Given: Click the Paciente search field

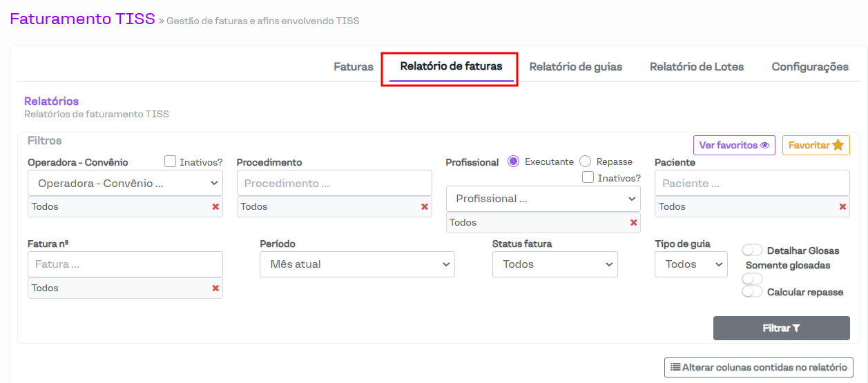Looking at the screenshot, I should 752,184.
